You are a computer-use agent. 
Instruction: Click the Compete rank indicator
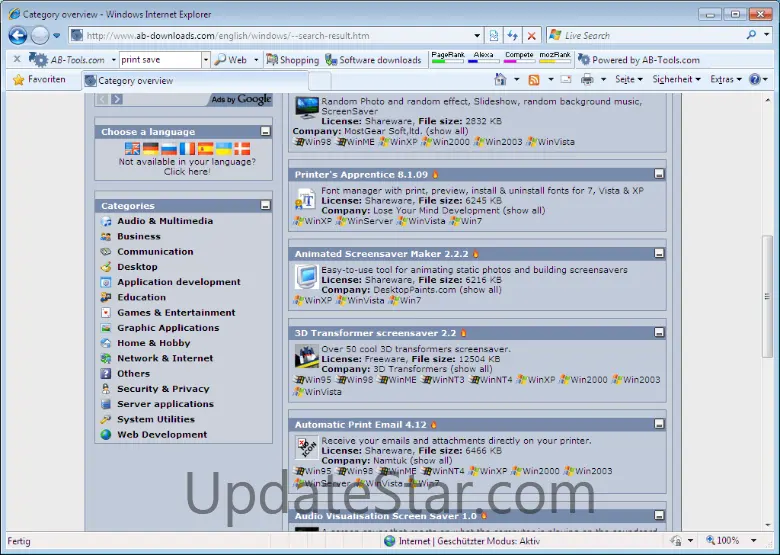(519, 57)
